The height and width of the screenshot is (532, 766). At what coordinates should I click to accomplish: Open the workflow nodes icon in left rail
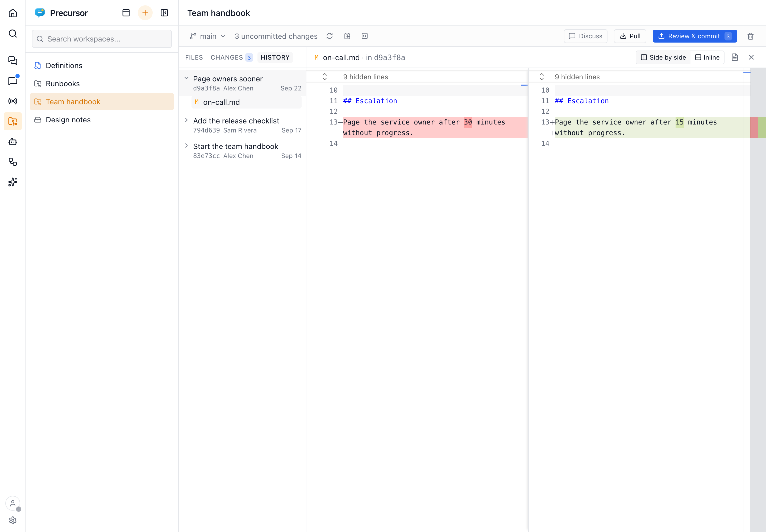(x=13, y=162)
